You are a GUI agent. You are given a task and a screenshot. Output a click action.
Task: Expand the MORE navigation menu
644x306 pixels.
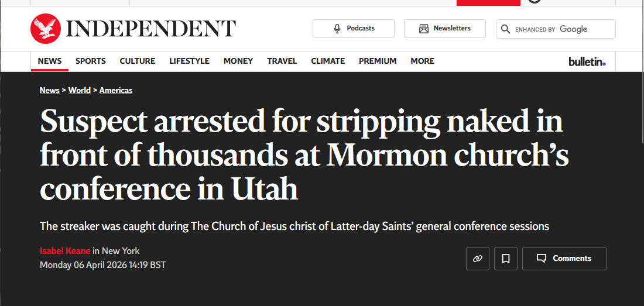422,61
